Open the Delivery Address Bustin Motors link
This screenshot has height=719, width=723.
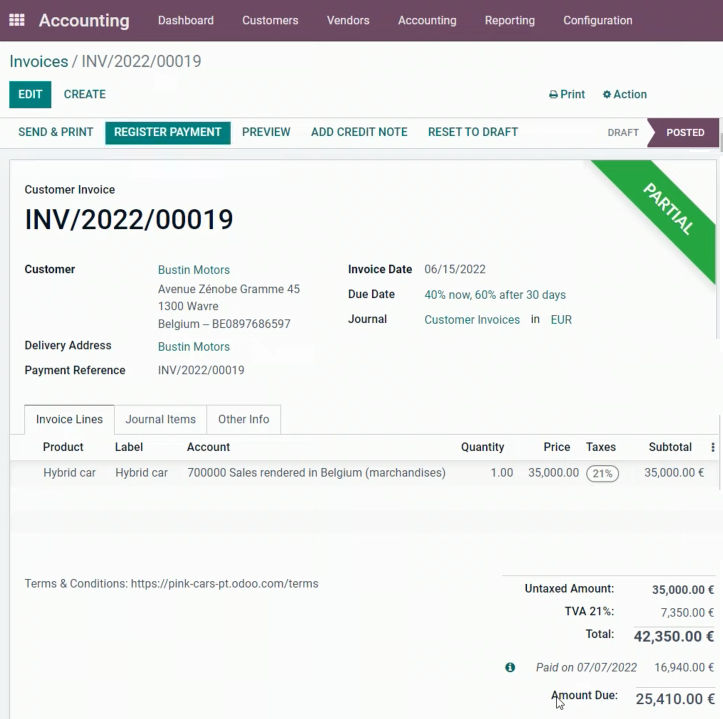click(194, 347)
